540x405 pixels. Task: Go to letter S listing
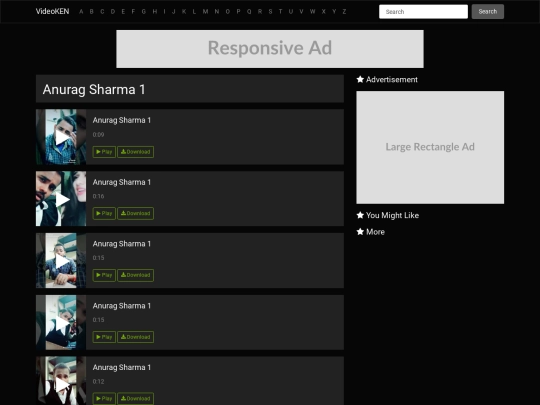[x=270, y=12]
